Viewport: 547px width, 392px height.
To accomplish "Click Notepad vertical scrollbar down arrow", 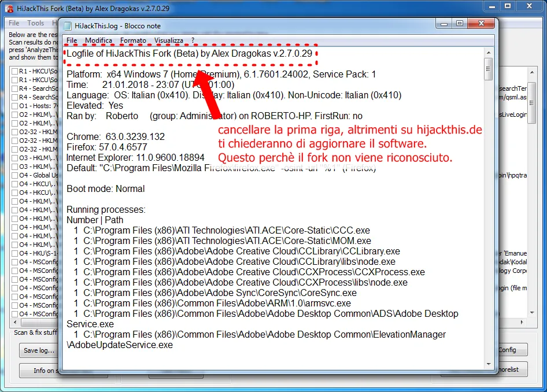I will 489,364.
